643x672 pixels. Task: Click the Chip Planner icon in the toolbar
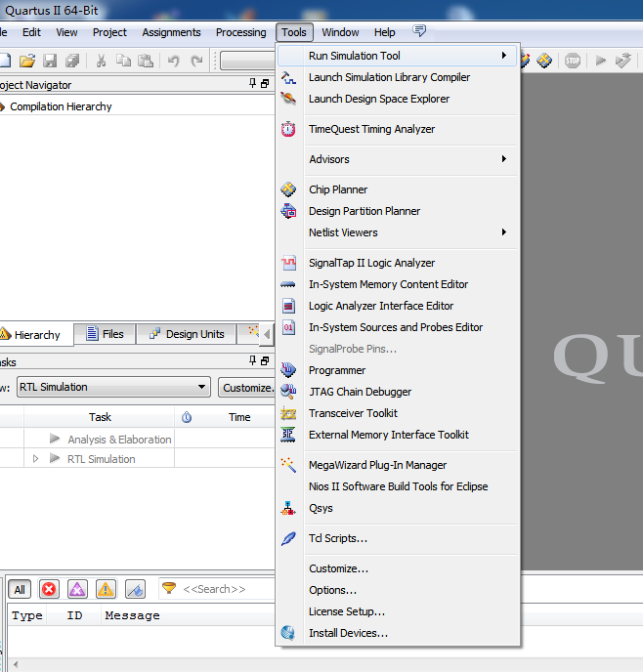point(544,61)
